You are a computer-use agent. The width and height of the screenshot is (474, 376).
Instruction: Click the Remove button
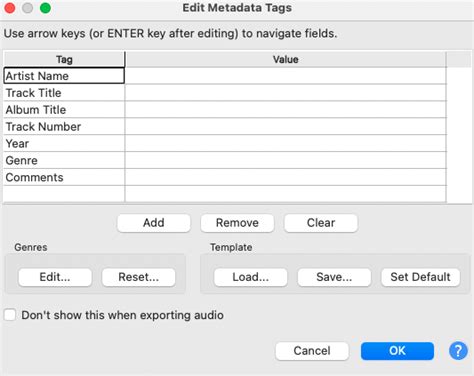point(237,223)
